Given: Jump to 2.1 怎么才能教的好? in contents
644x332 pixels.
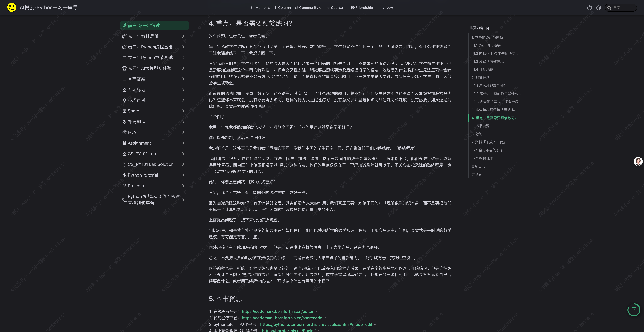Looking at the screenshot, I should (489, 86).
